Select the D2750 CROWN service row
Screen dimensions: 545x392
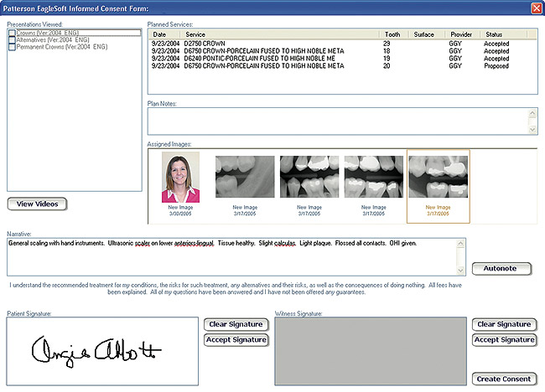252,43
